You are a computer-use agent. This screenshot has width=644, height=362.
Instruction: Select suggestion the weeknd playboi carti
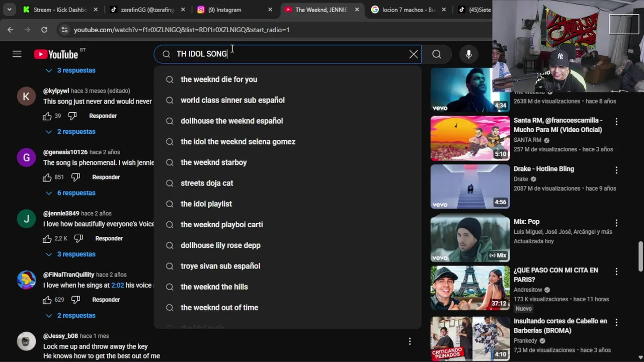pos(288,225)
